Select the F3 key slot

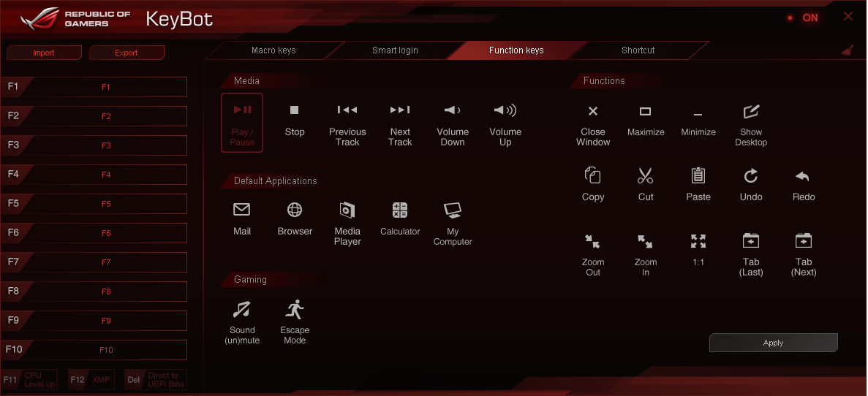tap(94, 145)
